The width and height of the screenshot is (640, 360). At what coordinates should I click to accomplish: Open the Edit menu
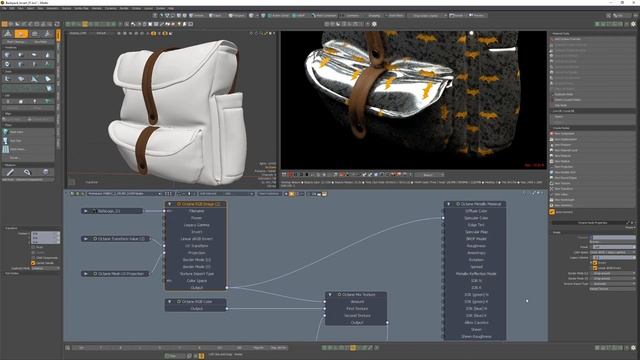coord(11,8)
